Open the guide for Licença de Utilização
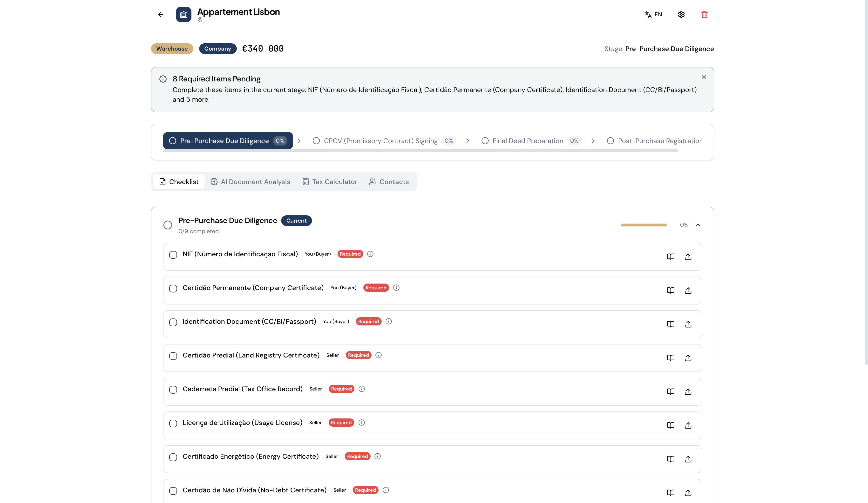Image resolution: width=868 pixels, height=503 pixels. [671, 425]
